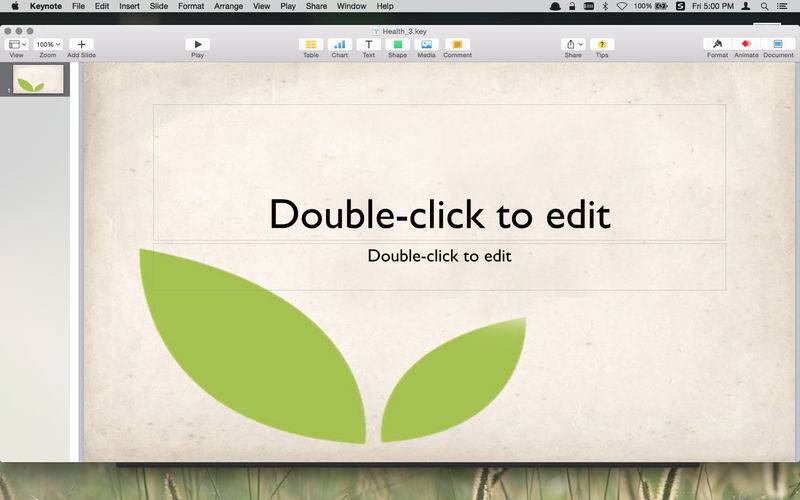Viewport: 800px width, 500px height.
Task: Open the Format menu in menu bar
Action: click(x=191, y=6)
